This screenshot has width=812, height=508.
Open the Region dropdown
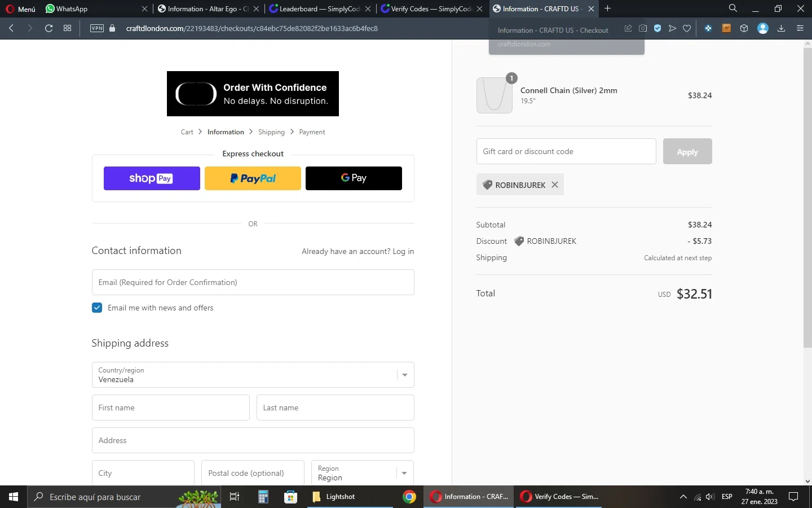coord(363,473)
